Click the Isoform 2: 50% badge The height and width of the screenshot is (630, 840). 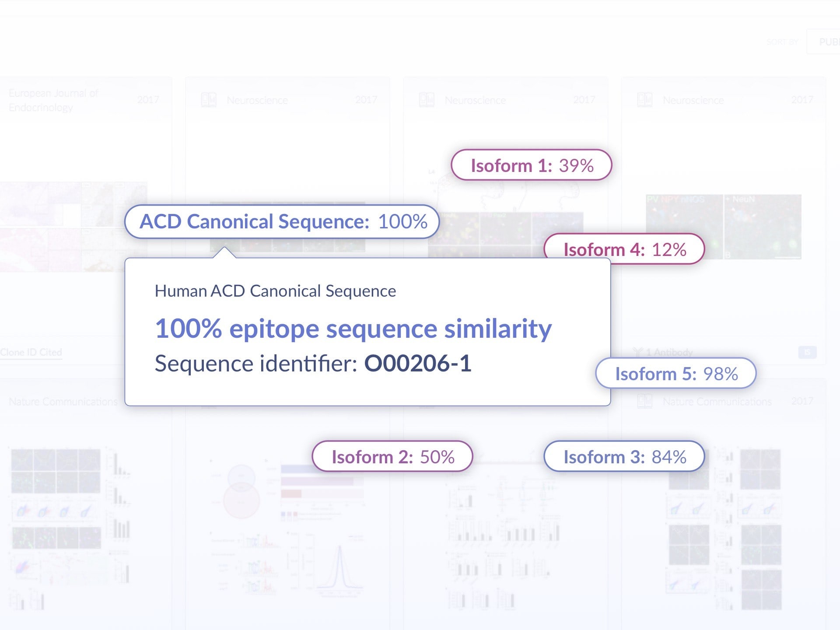click(x=392, y=456)
